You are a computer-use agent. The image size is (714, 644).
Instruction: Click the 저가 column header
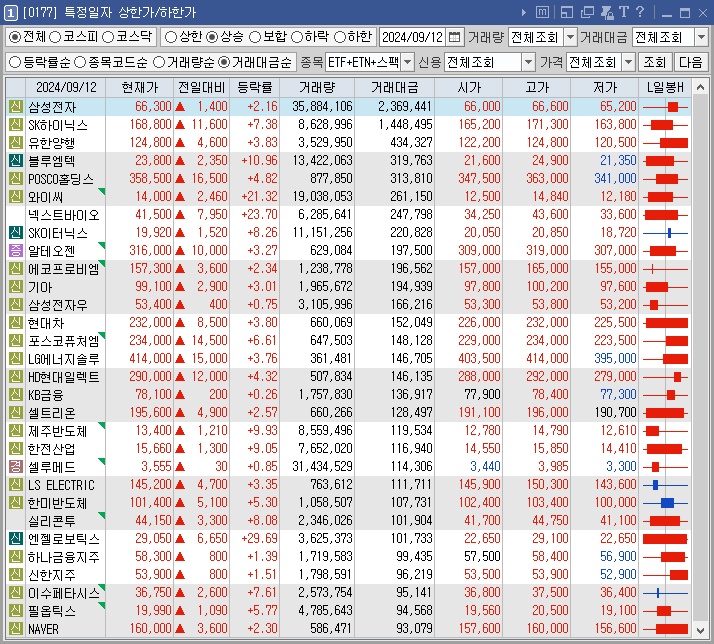pyautogui.click(x=604, y=87)
